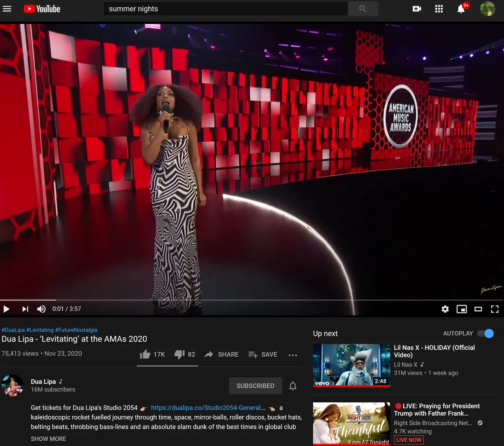Seek along the video progress bar

pos(252,300)
